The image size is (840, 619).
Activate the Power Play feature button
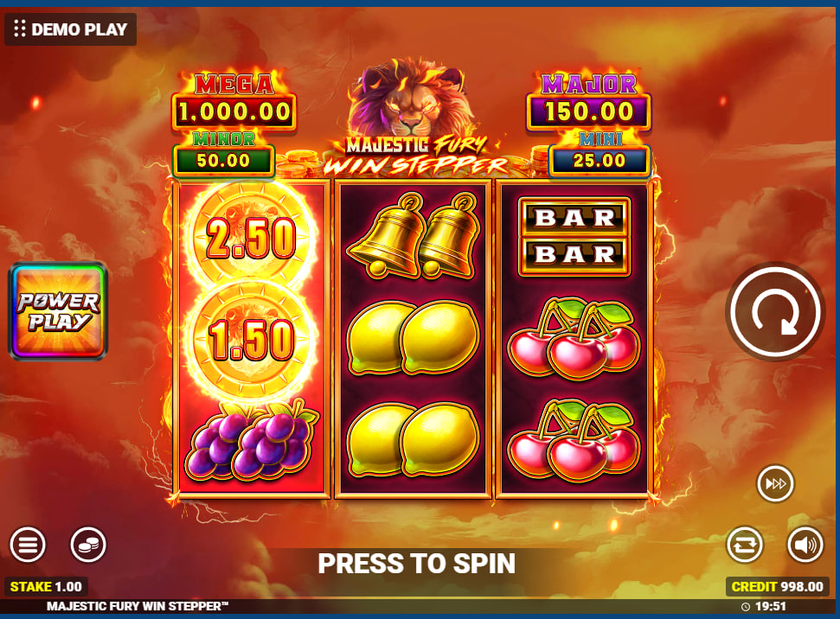(x=58, y=311)
